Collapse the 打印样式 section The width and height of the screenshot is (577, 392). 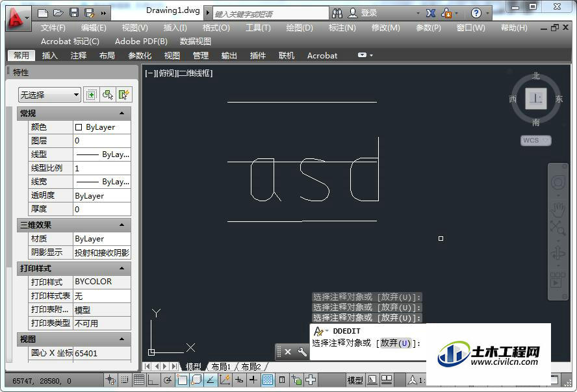(x=122, y=268)
